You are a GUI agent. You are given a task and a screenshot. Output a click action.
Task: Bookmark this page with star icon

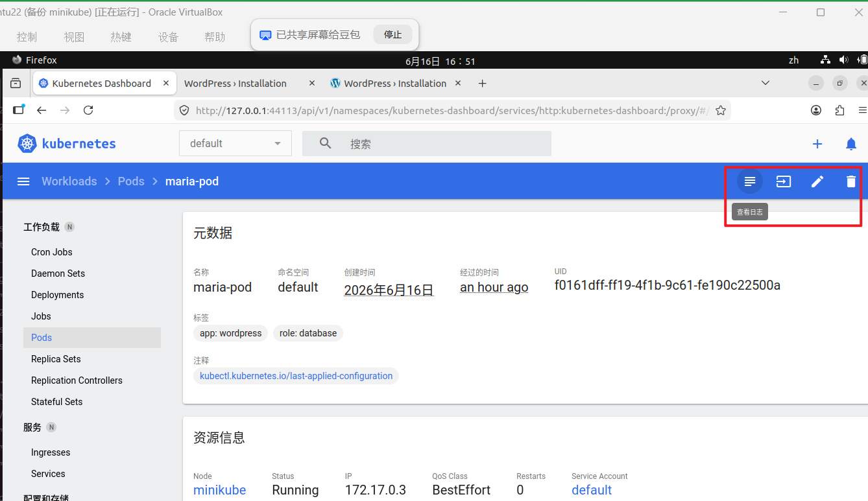[x=720, y=110]
